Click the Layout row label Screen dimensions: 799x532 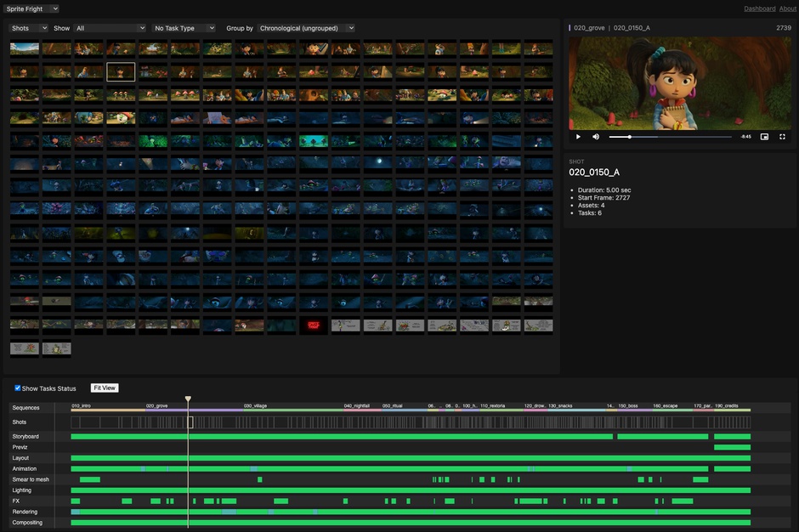click(20, 457)
